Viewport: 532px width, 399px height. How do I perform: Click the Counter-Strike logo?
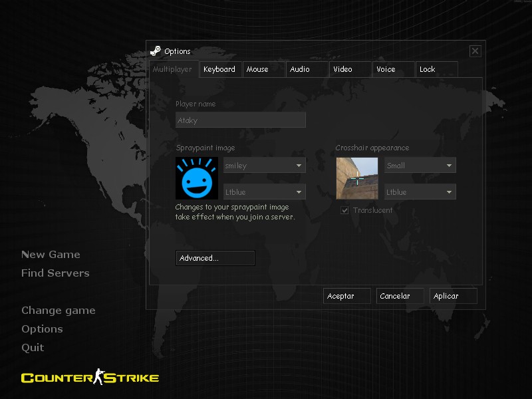[x=90, y=377]
